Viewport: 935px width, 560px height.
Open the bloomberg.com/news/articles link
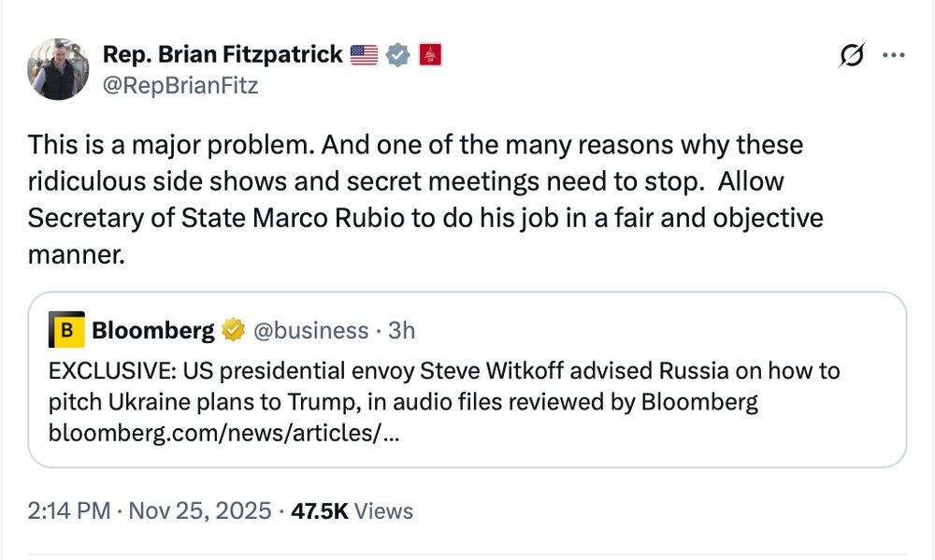[x=224, y=433]
